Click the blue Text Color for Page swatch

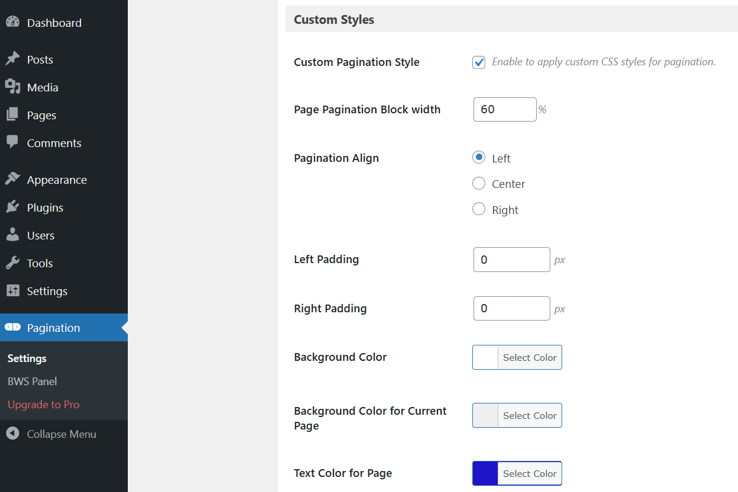pos(485,473)
